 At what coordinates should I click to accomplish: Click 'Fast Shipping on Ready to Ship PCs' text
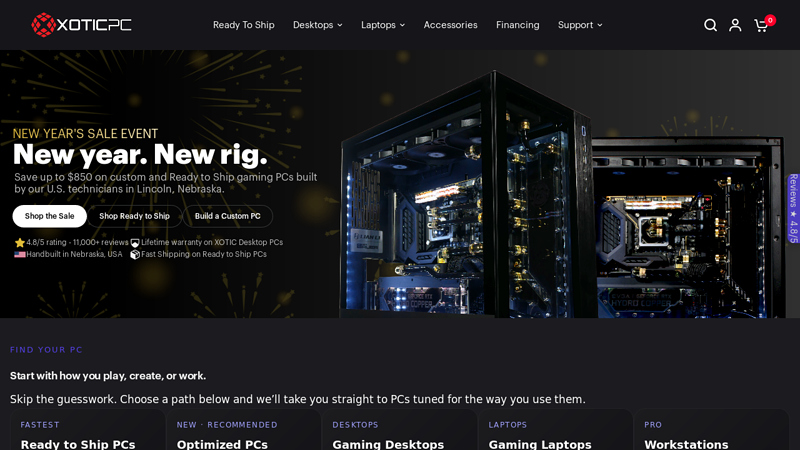(x=204, y=254)
